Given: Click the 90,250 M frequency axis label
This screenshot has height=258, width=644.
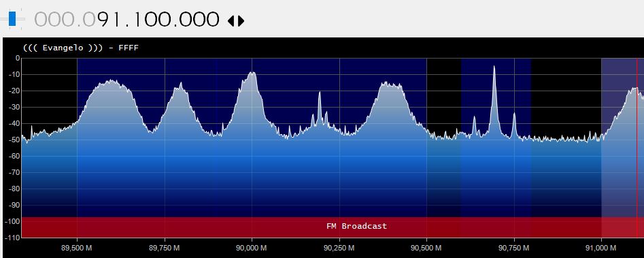Looking at the screenshot, I should (339, 248).
